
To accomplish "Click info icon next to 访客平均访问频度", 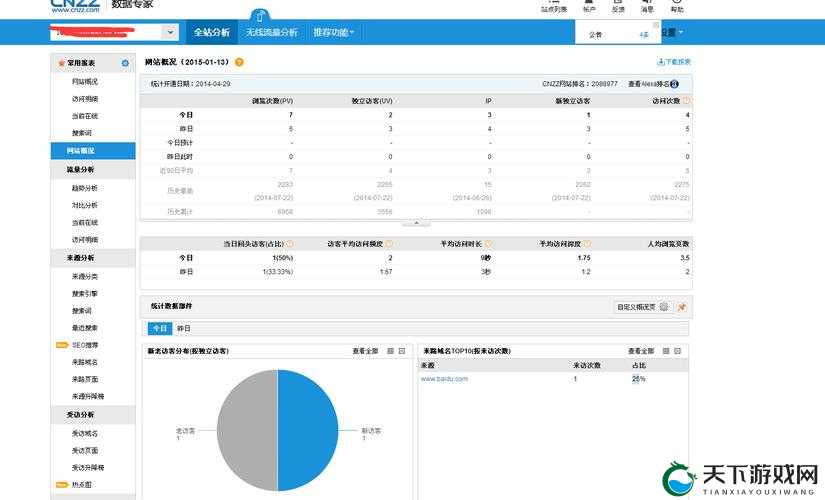I will [x=389, y=244].
